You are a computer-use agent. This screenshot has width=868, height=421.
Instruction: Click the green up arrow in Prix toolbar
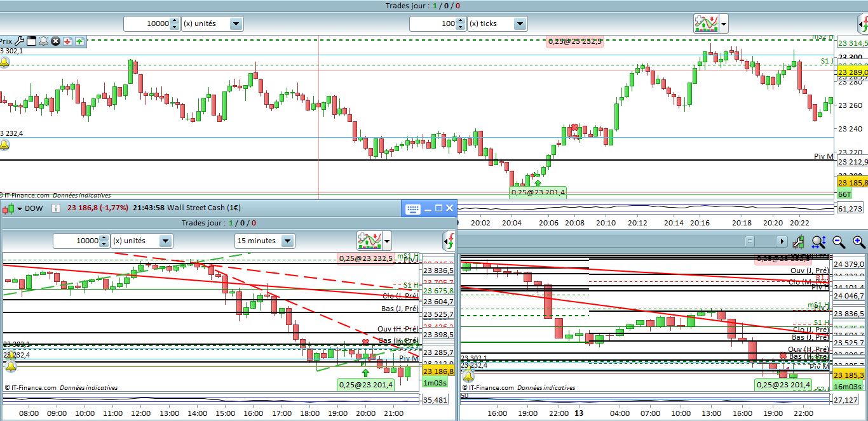pyautogui.click(x=79, y=41)
